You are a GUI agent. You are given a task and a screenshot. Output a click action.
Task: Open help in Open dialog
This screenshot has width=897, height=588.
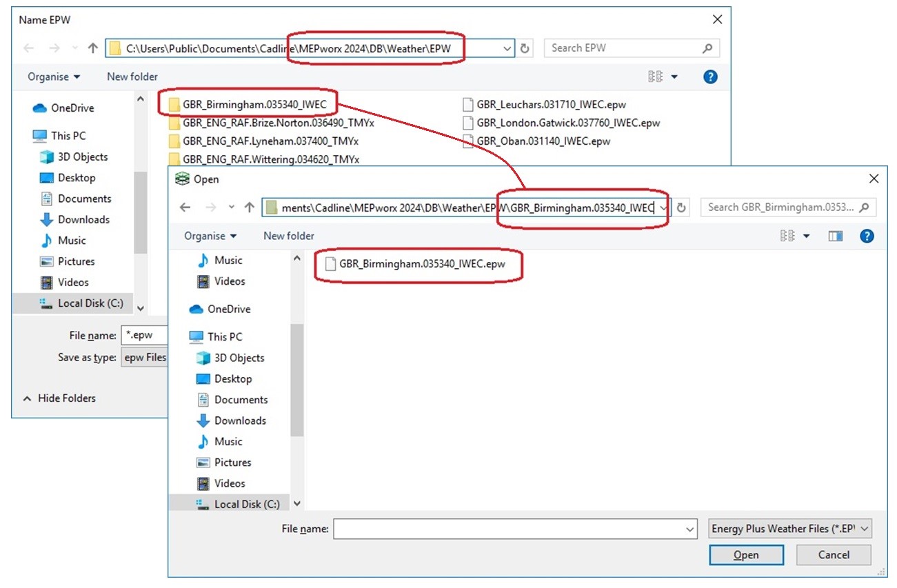point(867,236)
